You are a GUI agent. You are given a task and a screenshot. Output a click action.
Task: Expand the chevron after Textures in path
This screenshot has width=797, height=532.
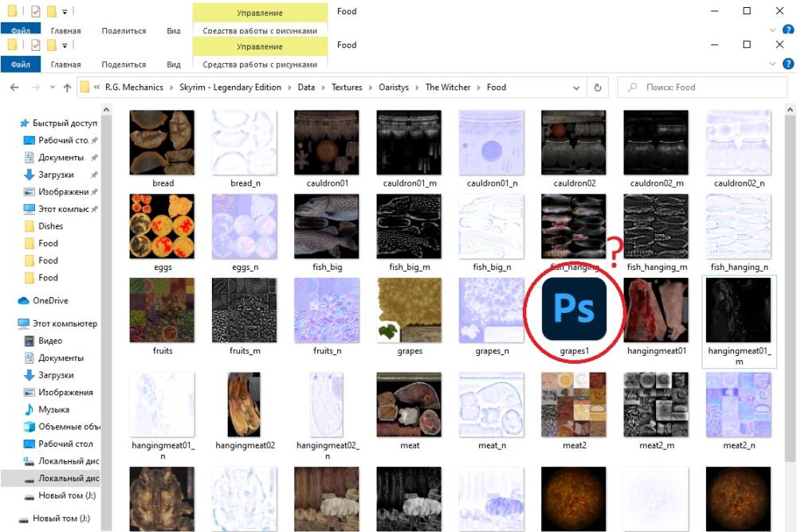pyautogui.click(x=371, y=88)
